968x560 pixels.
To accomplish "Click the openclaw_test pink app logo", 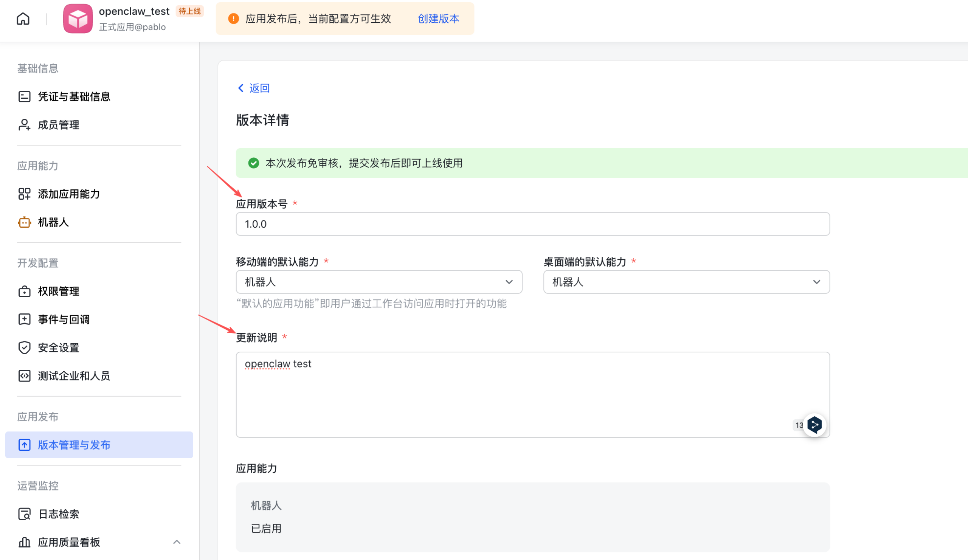I will pyautogui.click(x=78, y=19).
